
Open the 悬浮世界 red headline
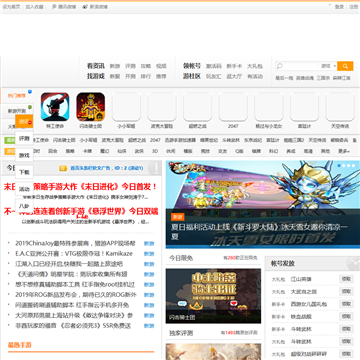tap(81, 211)
